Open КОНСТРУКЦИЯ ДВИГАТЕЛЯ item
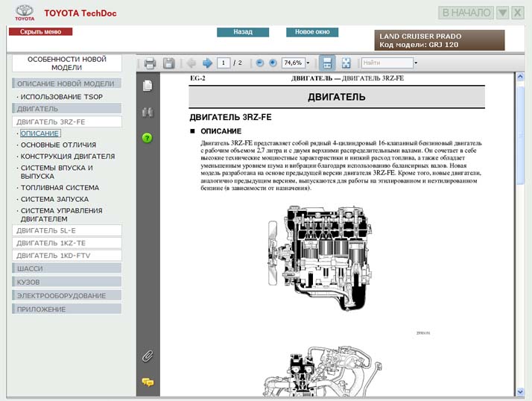The height and width of the screenshot is (401, 532). (68, 157)
